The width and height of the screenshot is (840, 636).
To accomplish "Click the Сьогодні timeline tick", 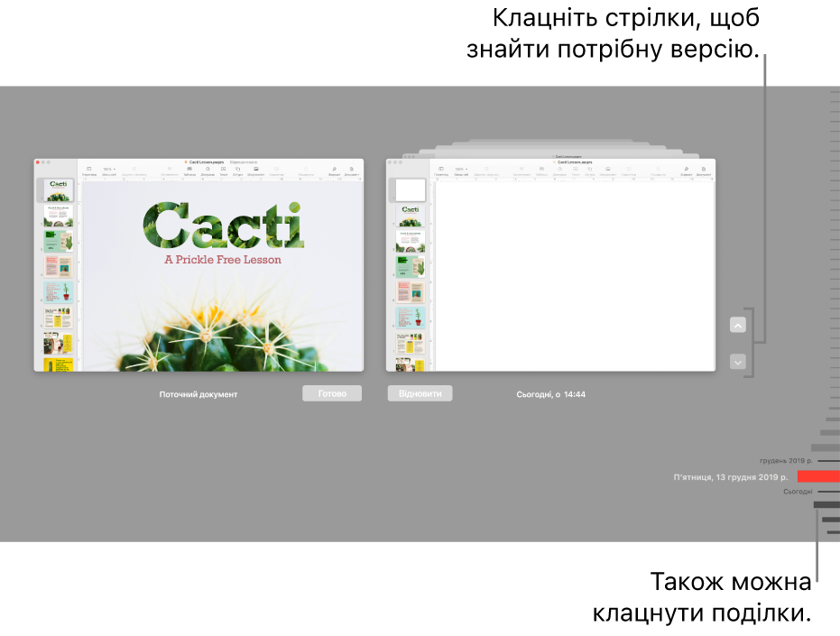I will click(828, 492).
